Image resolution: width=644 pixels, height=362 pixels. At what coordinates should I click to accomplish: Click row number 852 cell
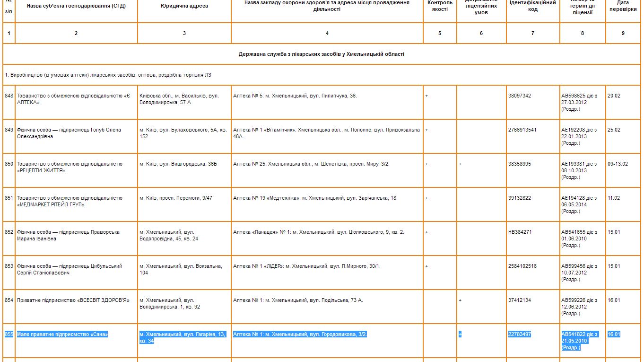[x=9, y=232]
